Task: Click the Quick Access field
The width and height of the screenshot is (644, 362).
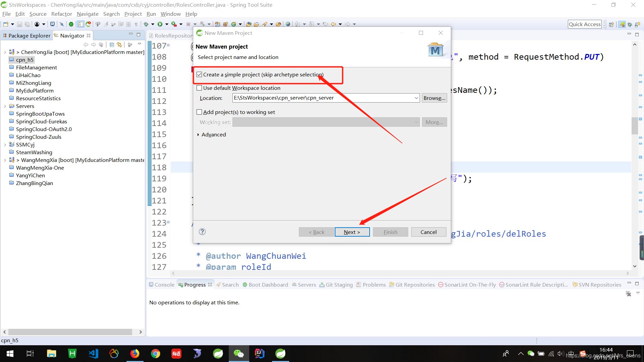Action: [585, 24]
